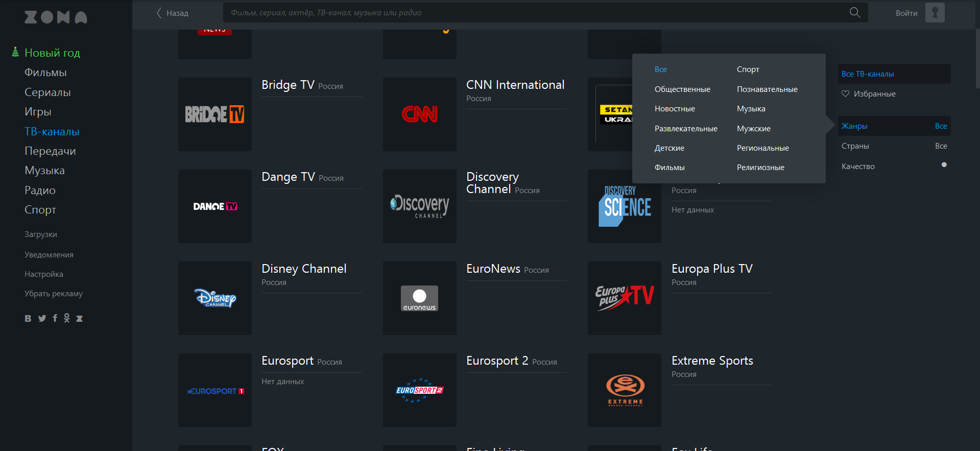Open Радио in the sidebar

(40, 191)
